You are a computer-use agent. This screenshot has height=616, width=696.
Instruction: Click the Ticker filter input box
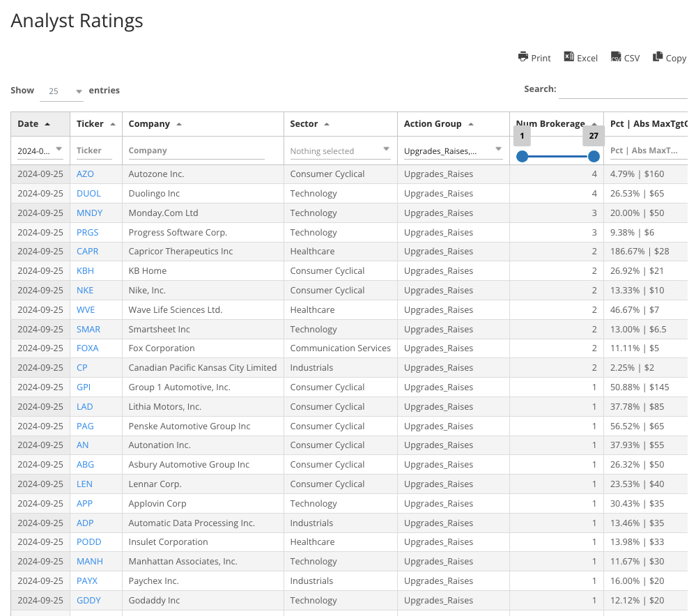[x=94, y=150]
